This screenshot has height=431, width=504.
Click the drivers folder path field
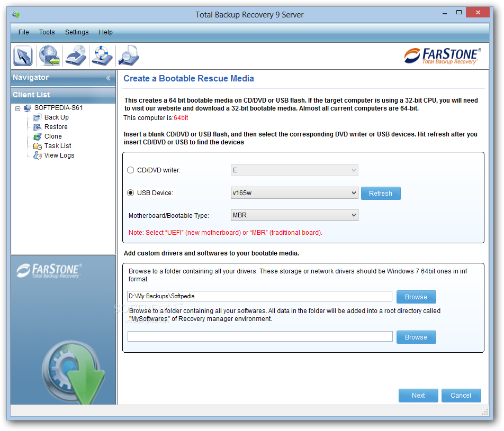(260, 296)
